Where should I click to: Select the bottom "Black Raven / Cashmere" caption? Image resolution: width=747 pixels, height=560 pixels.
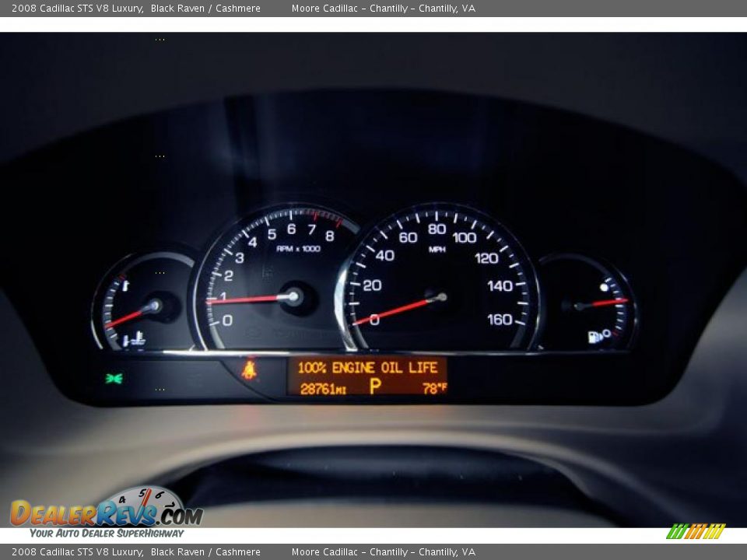[x=205, y=552]
